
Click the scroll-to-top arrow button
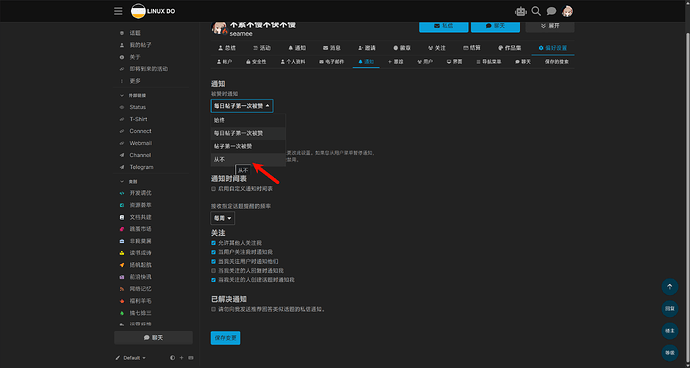pyautogui.click(x=669, y=287)
